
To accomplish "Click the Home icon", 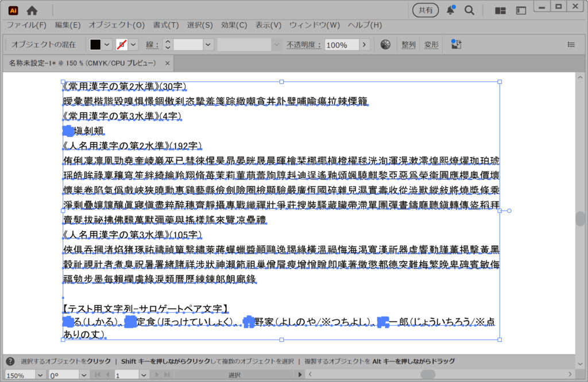I will click(32, 10).
